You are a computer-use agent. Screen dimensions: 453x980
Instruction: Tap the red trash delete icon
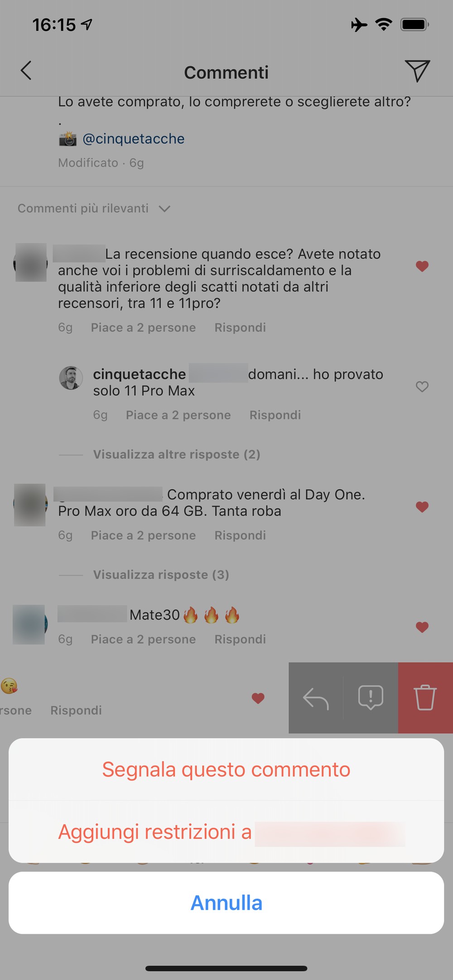(x=425, y=698)
